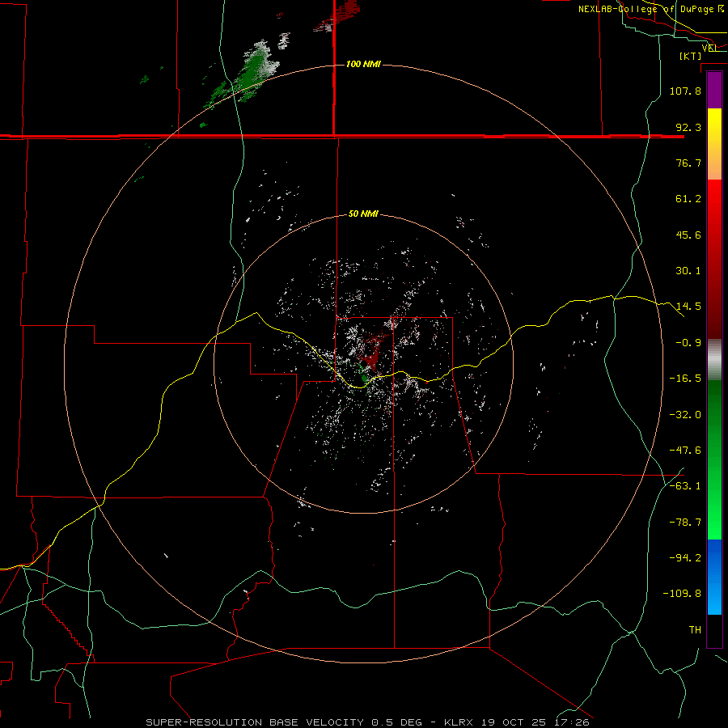728x728 pixels.
Task: Pick the blue segment of the color bar
Action: click(714, 577)
